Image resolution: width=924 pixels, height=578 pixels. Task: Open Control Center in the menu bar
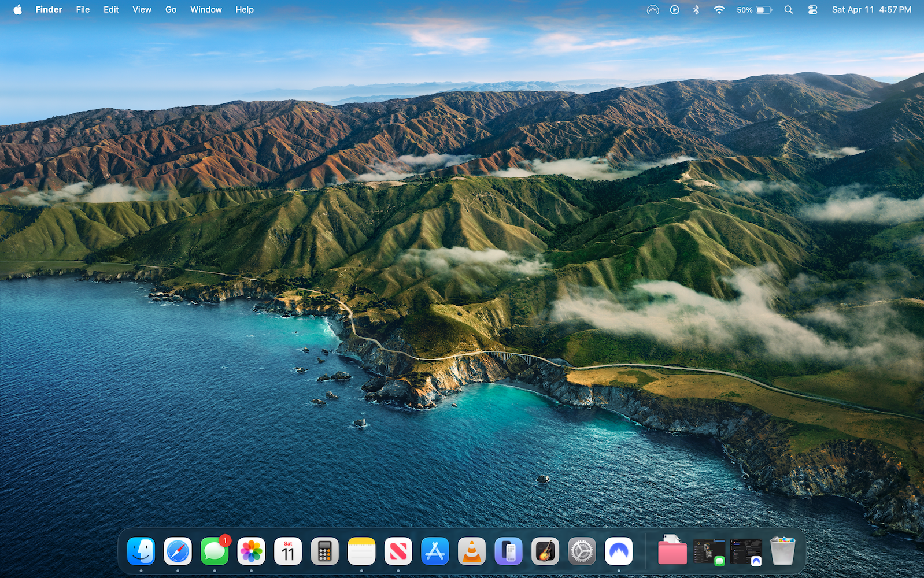tap(812, 10)
